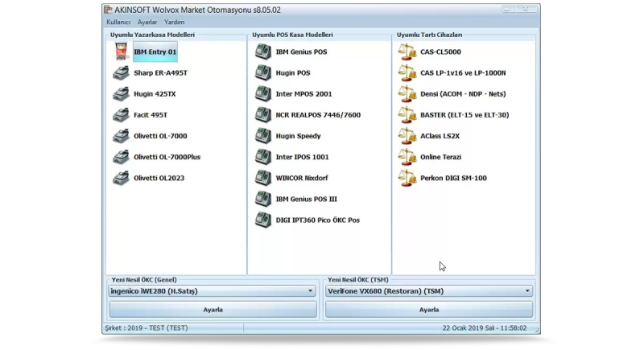Click the 'Olivetti OL-7000Plus' text
The width and height of the screenshot is (644, 350).
(167, 157)
